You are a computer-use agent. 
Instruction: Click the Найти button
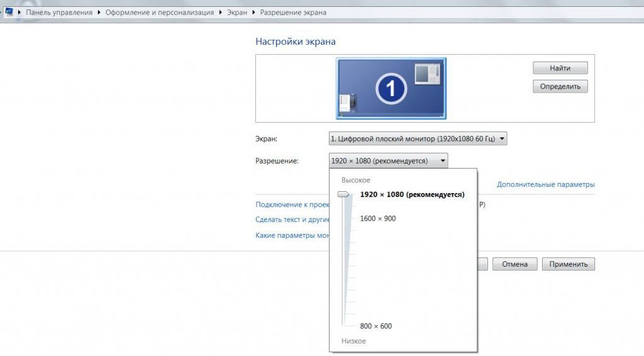(x=560, y=68)
